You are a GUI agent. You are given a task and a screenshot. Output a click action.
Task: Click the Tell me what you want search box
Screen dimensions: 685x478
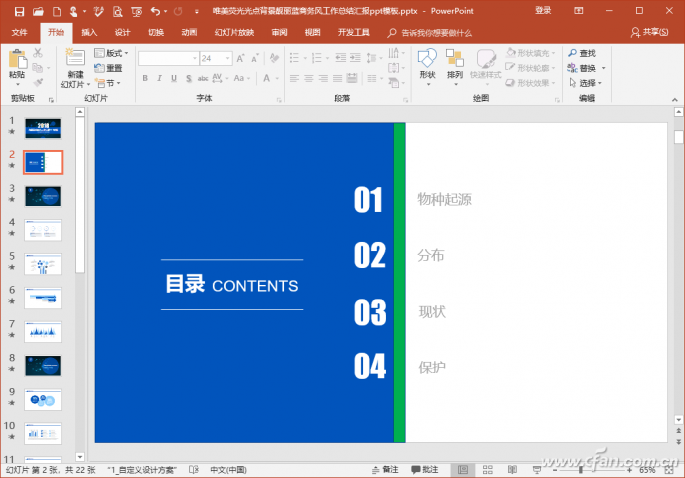coord(430,33)
